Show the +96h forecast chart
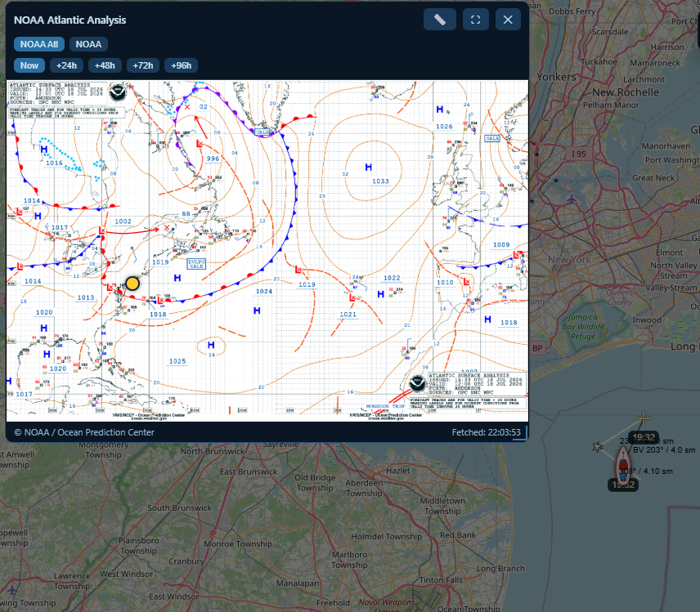Image resolution: width=700 pixels, height=612 pixels. 181,65
